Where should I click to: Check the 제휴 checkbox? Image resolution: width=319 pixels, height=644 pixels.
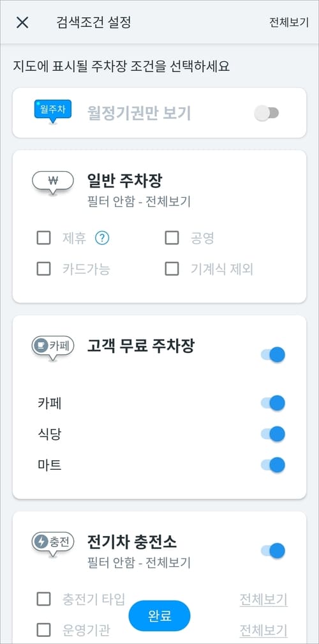click(44, 237)
